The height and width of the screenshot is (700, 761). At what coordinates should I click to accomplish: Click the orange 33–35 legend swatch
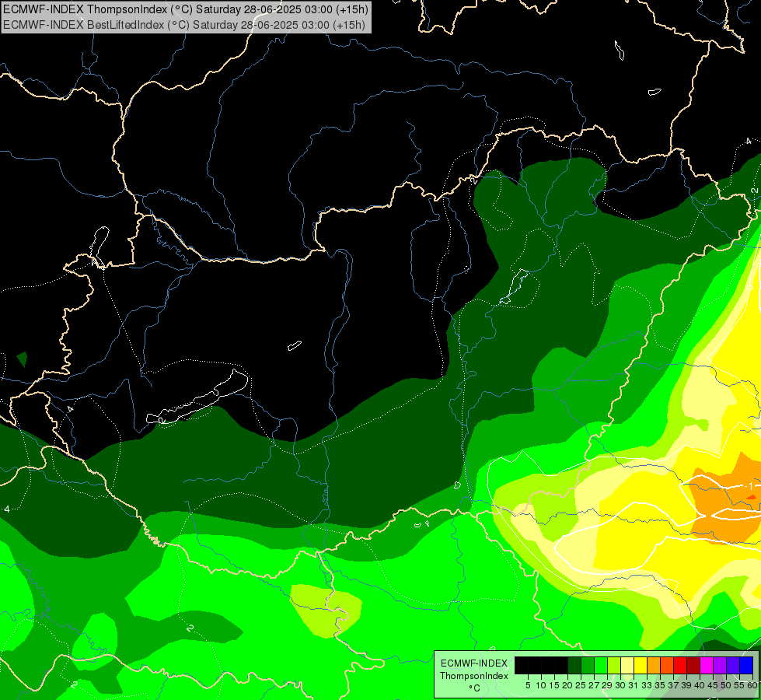pos(654,665)
